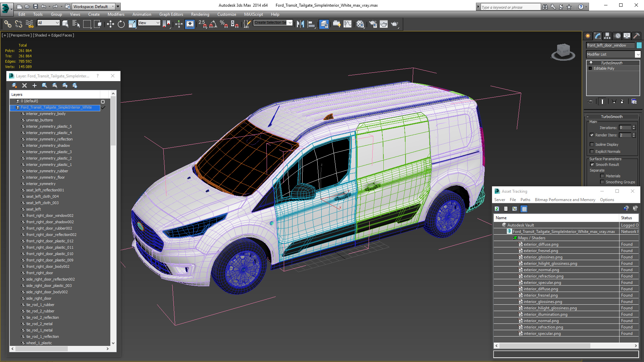
Task: Open reference coordinate View dropdown
Action: 149,23
